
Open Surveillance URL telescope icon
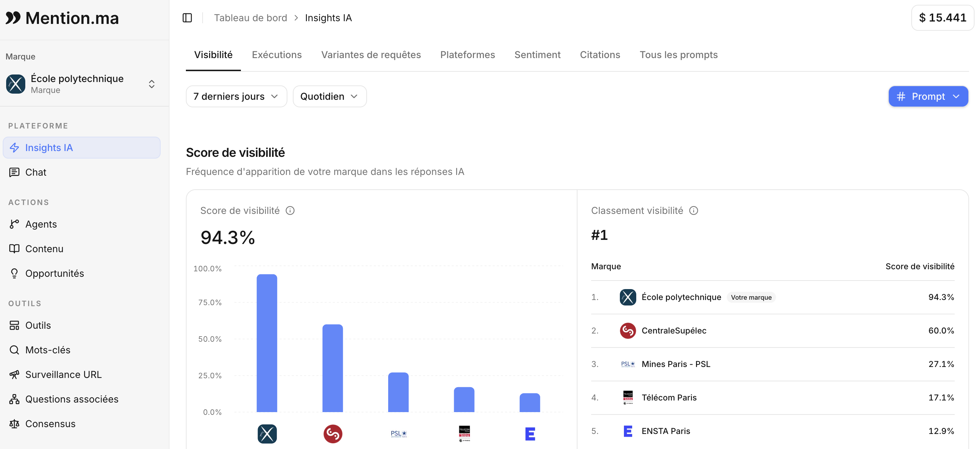coord(14,375)
